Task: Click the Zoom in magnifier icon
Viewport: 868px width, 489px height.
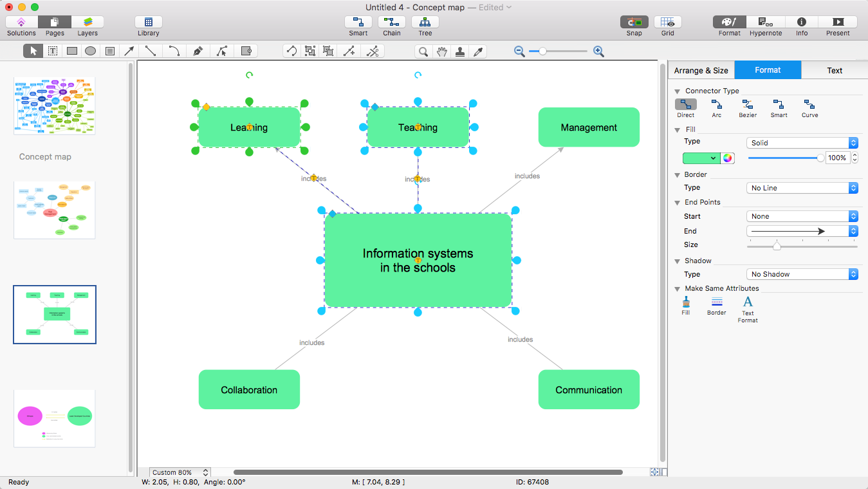Action: tap(598, 51)
